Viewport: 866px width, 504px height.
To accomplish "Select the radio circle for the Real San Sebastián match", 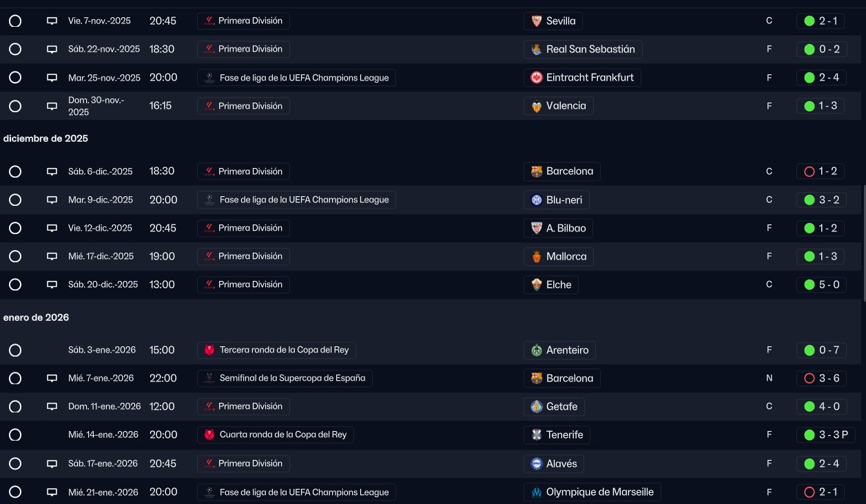I will pos(15,50).
